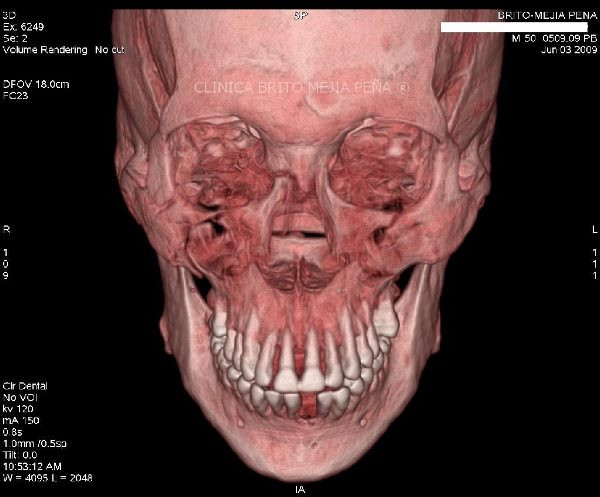Image resolution: width=600 pixels, height=497 pixels.
Task: Click the white redaction bar at top right
Action: (x=518, y=27)
